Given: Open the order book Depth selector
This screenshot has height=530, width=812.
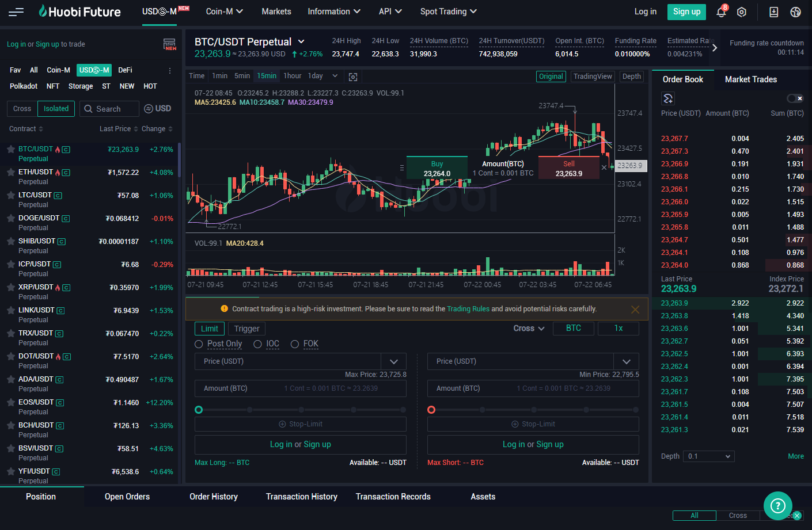Looking at the screenshot, I should pos(709,456).
